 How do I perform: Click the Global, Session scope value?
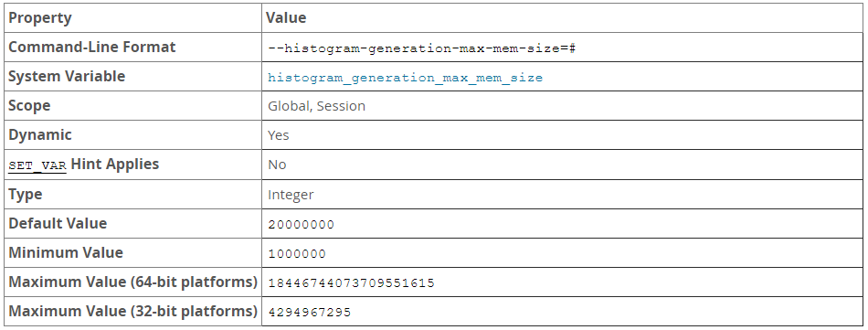[317, 106]
